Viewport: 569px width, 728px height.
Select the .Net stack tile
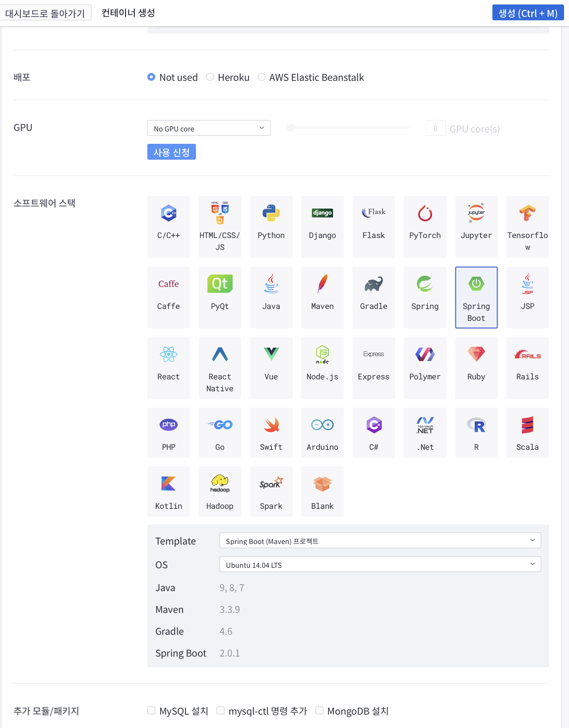[x=425, y=432]
